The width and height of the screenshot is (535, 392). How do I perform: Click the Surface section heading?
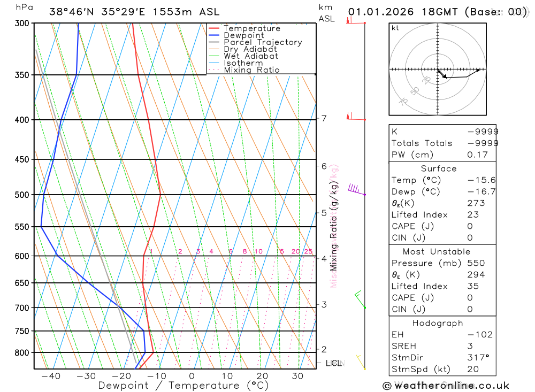(x=439, y=168)
